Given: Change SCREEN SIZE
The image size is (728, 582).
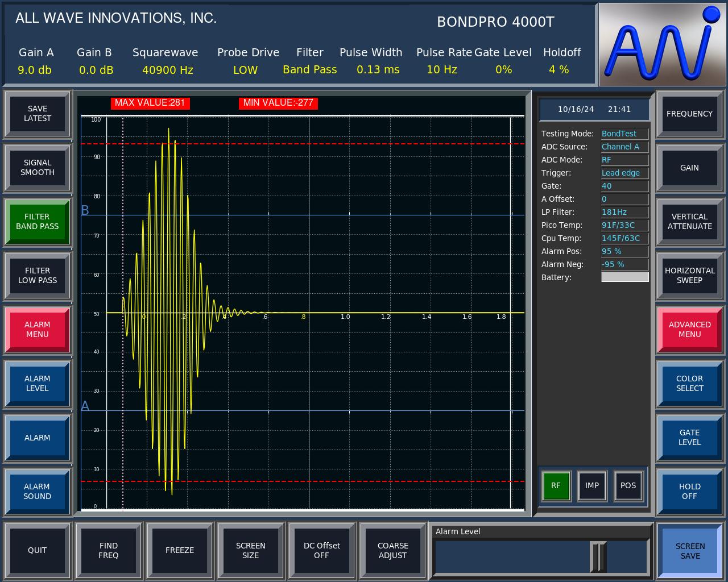Looking at the screenshot, I should (251, 550).
